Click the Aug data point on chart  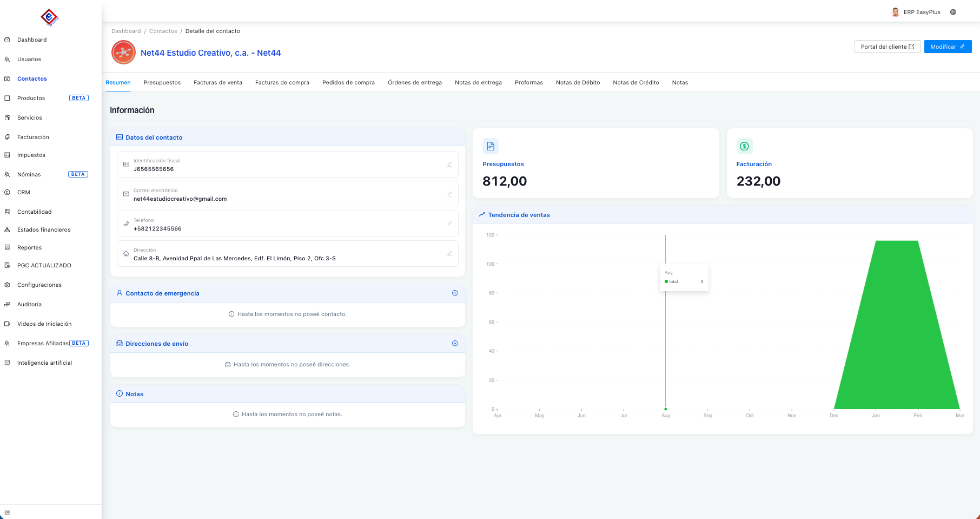pos(666,409)
